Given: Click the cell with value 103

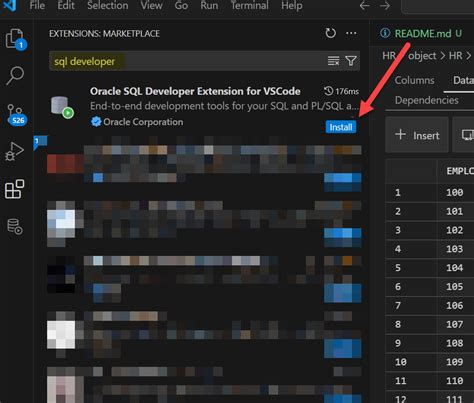Looking at the screenshot, I should pyautogui.click(x=455, y=249).
